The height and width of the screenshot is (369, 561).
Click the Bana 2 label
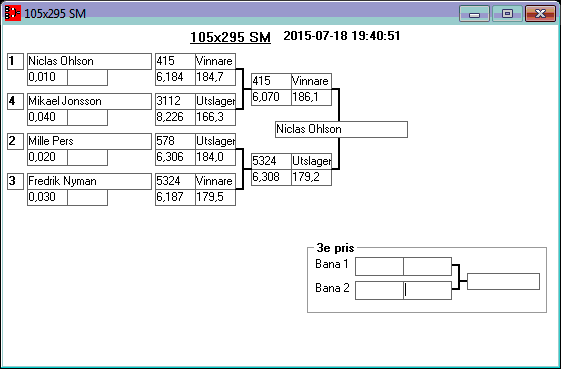(332, 288)
